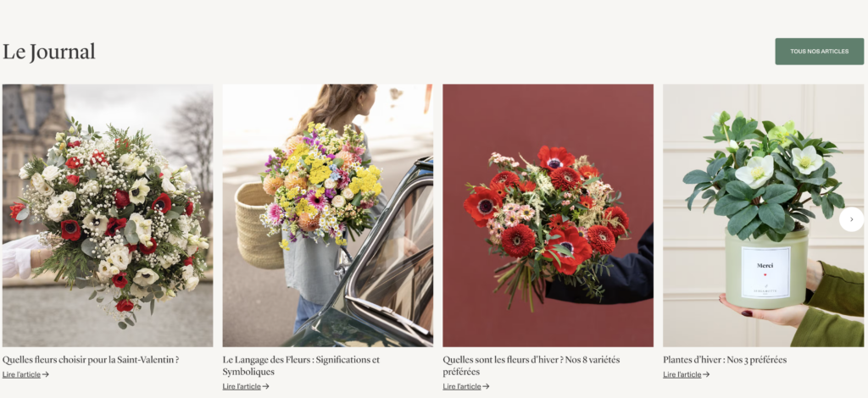Open title Plantes d'hiver: Nos 3 préférées
Image resolution: width=868 pixels, height=398 pixels.
(725, 360)
